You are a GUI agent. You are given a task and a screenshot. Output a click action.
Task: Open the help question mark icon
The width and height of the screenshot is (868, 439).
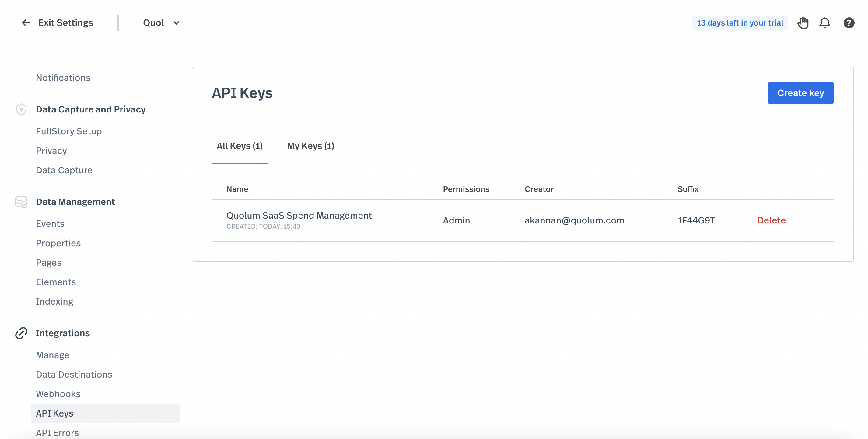(x=849, y=23)
